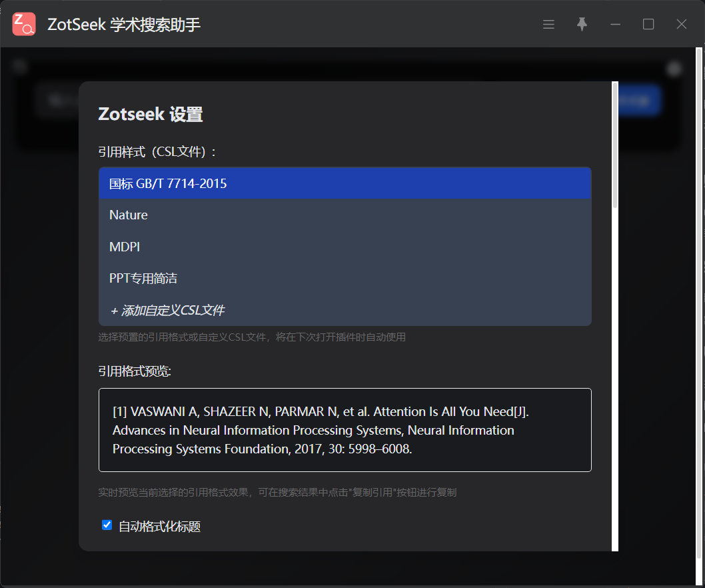
Task: Pick the PPT专用简洁 citation style
Action: click(x=345, y=278)
